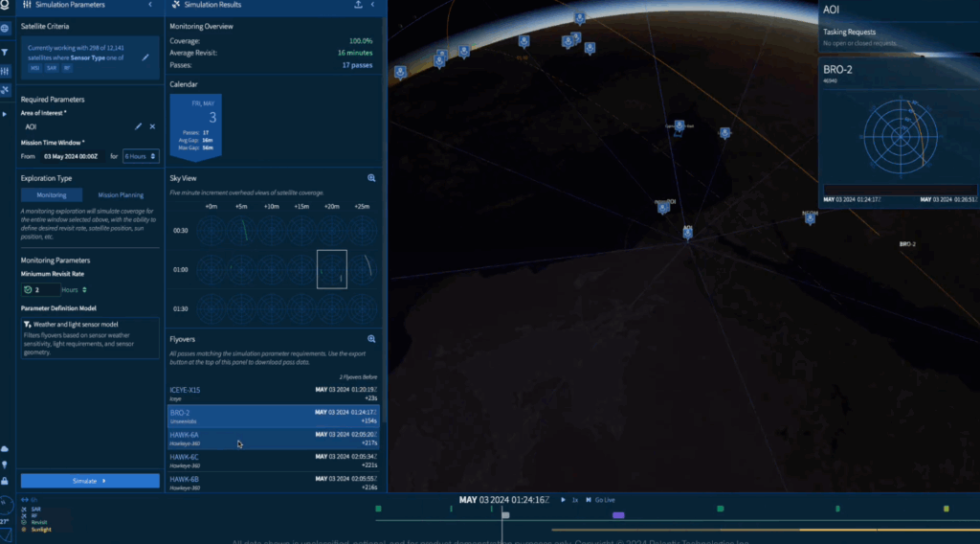Clear the AOI area of interest
The image size is (980, 544).
pos(152,126)
